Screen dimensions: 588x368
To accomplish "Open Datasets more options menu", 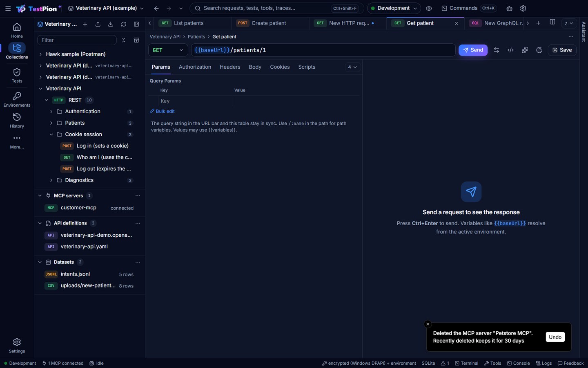I will [138, 262].
